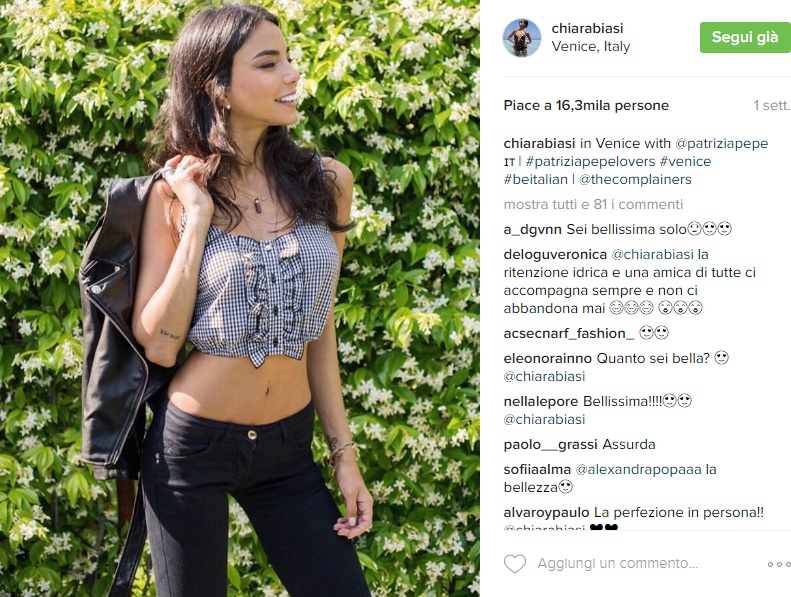Viewport: 791px width, 597px height.
Task: Like the post with heart icon
Action: tap(515, 564)
